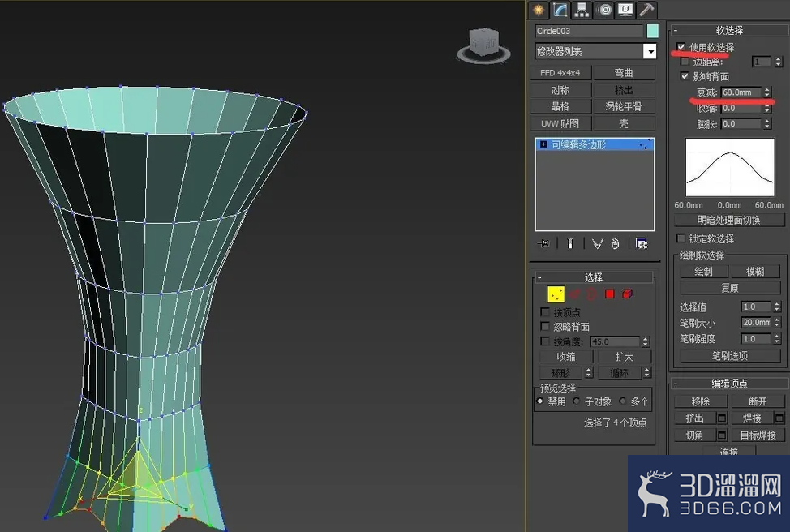Viewport: 790px width, 532px height.
Task: Click the Make Unique icon
Action: pyautogui.click(x=597, y=244)
